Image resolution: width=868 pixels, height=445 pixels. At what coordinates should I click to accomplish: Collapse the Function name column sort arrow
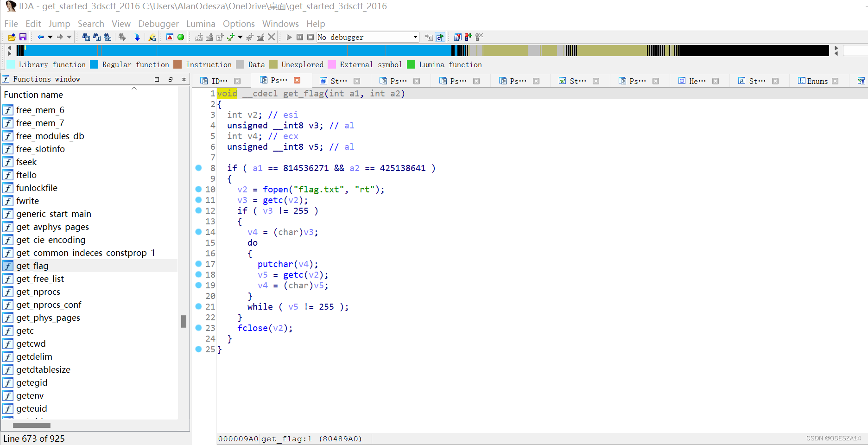click(x=134, y=88)
